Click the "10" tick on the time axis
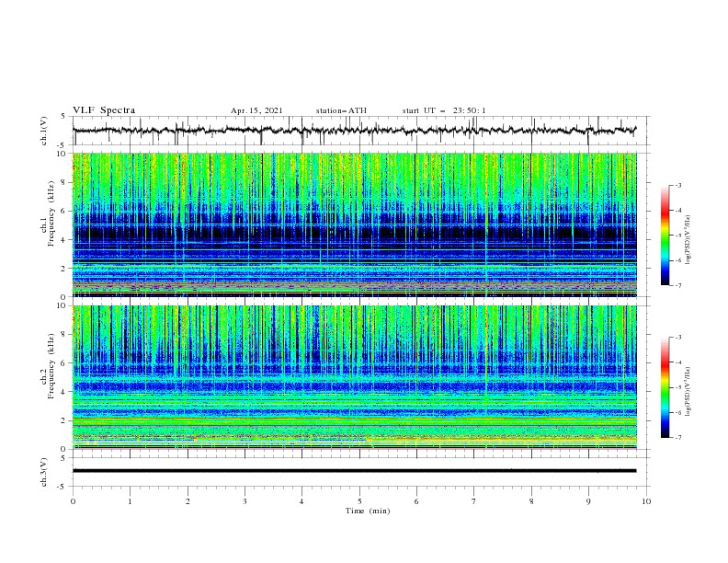Screen dimensions: 728x563 (646, 501)
